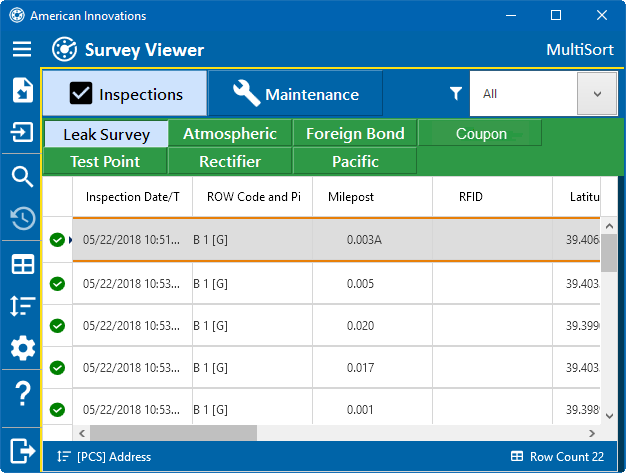
Task: Click green check status for milepost 0.001
Action: coord(57,410)
